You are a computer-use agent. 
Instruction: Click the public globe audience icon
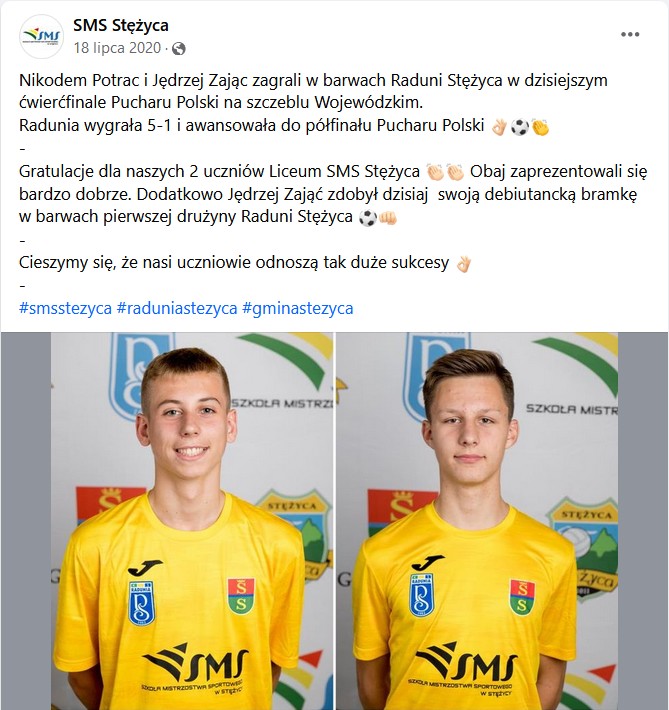click(179, 48)
